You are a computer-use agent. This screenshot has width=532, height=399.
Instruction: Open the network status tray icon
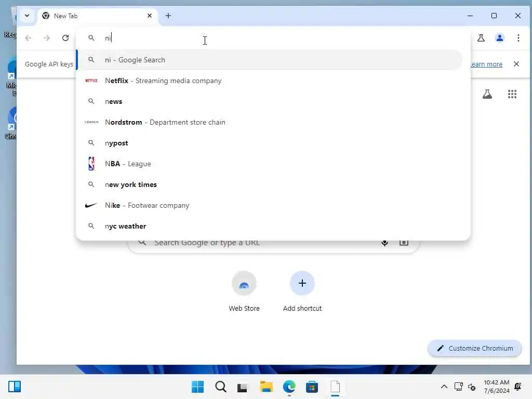click(458, 387)
